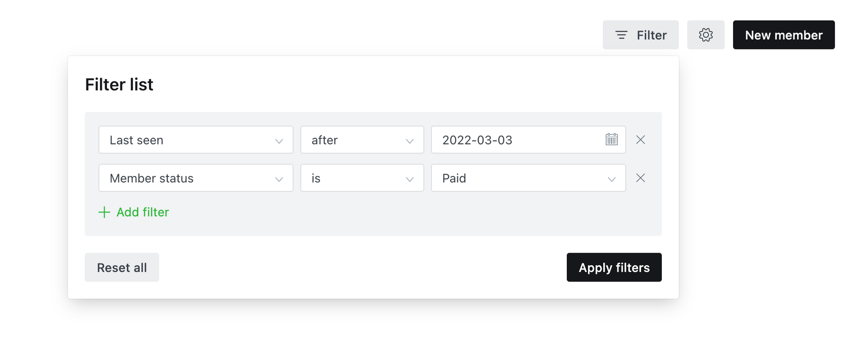The width and height of the screenshot is (868, 342).
Task: Click chevron arrow beside Last seen
Action: click(279, 141)
